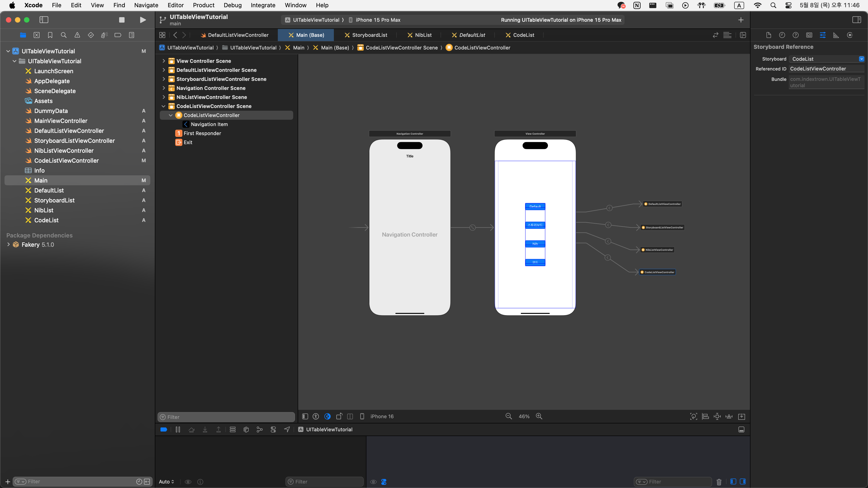Expand the Navigation Controller Scene
This screenshot has height=488, width=868.
point(164,88)
